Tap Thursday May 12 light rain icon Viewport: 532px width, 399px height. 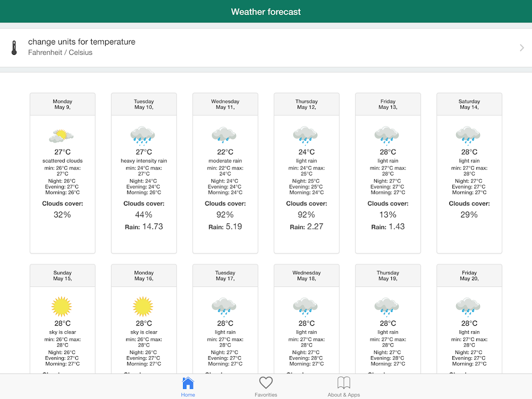pyautogui.click(x=305, y=136)
